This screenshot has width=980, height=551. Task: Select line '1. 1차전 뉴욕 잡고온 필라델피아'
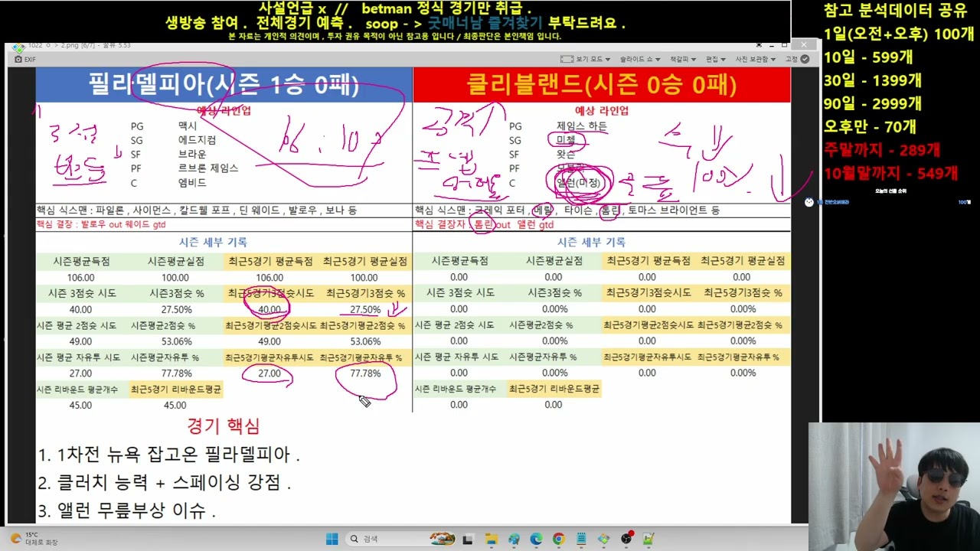168,455
